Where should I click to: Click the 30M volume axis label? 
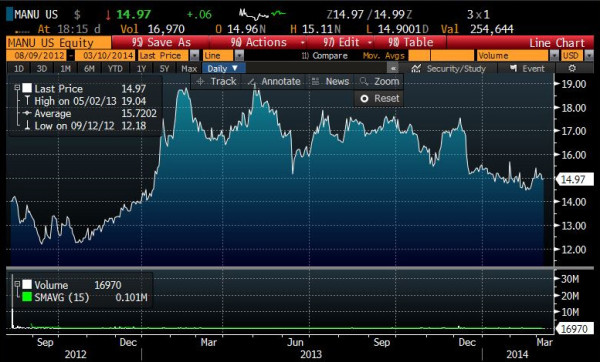tap(570, 279)
